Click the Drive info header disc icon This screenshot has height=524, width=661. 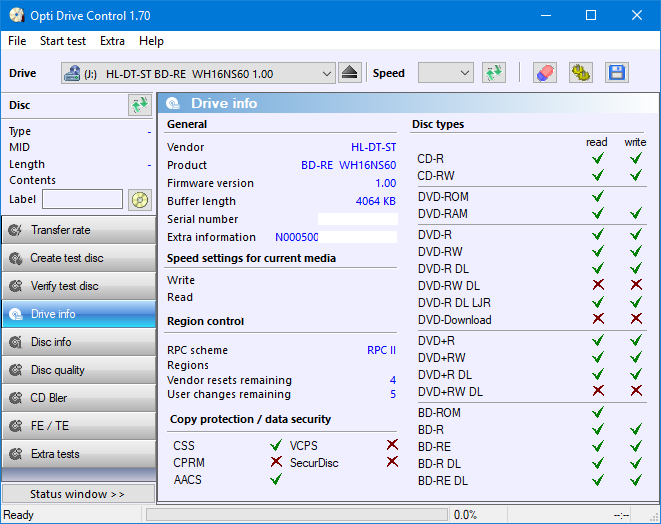tap(173, 103)
